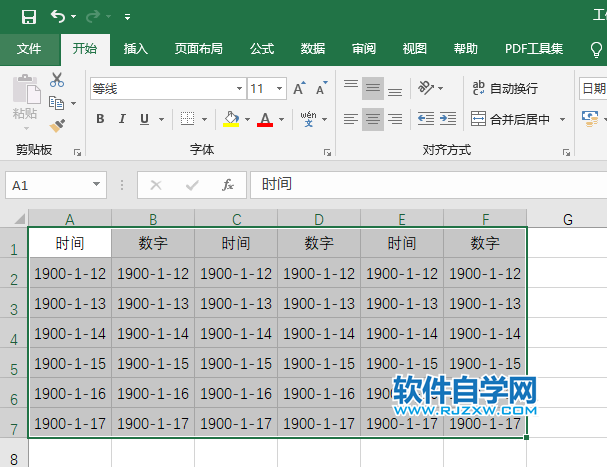Click the Format Painter brush icon

57,125
